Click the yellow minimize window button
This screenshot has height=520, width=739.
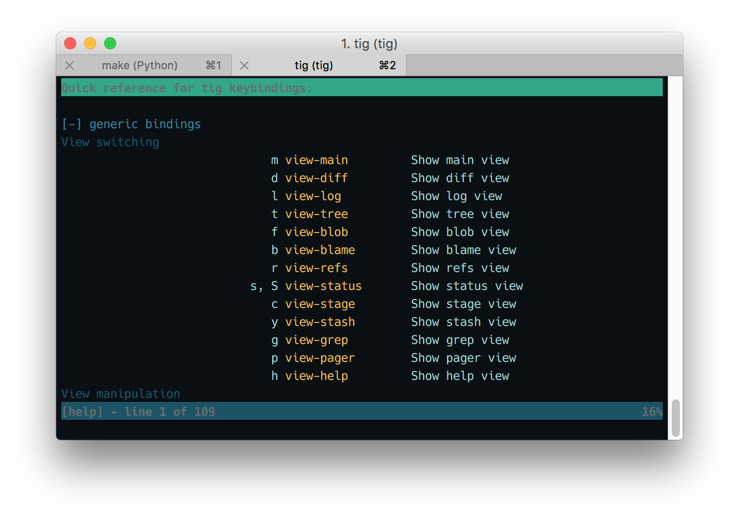[90, 43]
